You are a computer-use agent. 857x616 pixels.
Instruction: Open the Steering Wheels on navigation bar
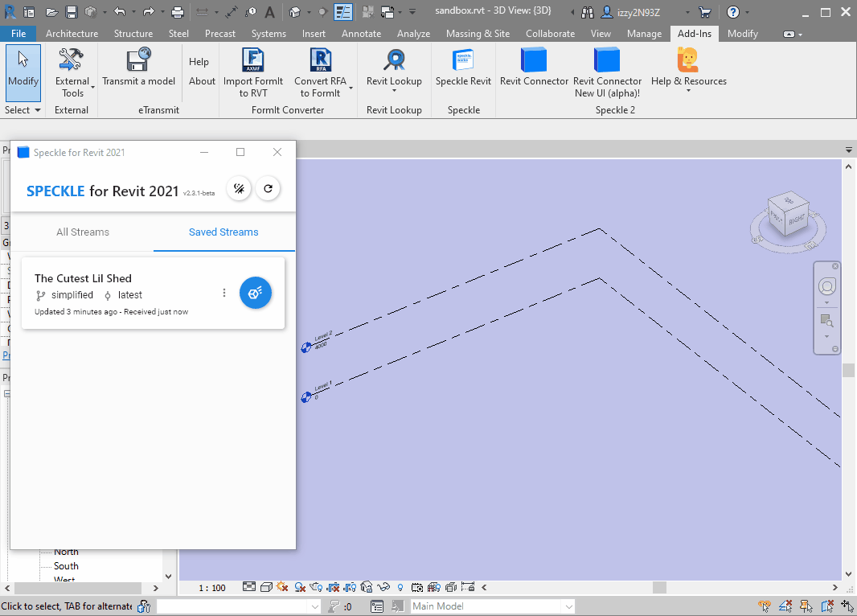tap(827, 286)
